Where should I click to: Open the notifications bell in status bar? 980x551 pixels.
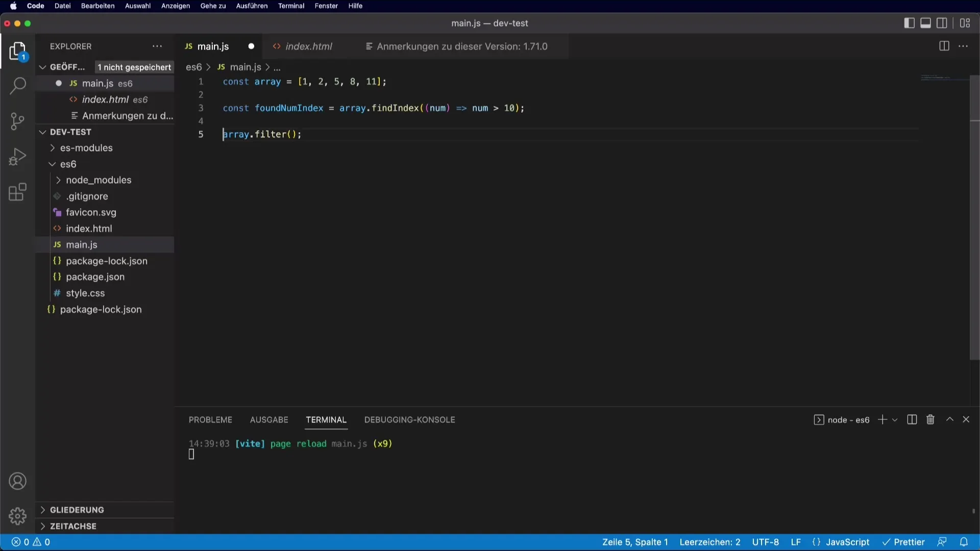(x=964, y=542)
